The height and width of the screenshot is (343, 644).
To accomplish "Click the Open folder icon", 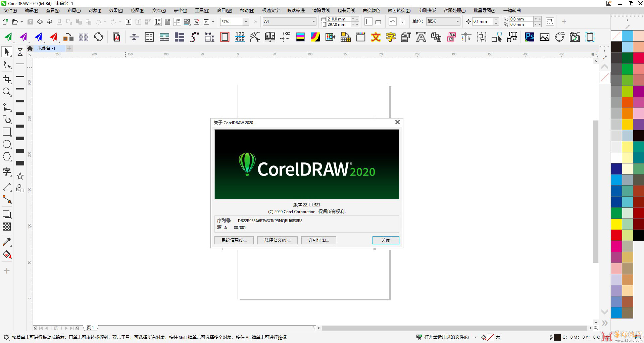I will [x=15, y=21].
